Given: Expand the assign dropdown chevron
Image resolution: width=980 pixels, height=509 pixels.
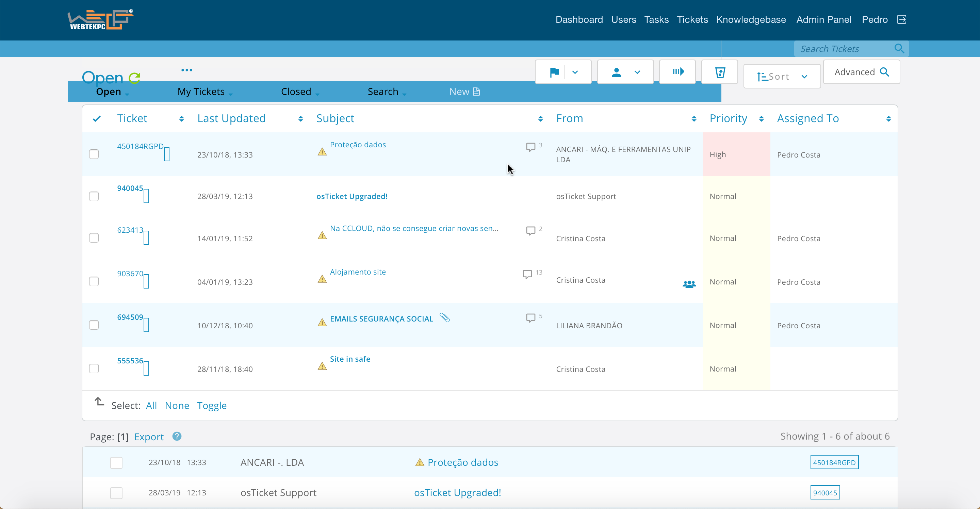Looking at the screenshot, I should tap(637, 72).
